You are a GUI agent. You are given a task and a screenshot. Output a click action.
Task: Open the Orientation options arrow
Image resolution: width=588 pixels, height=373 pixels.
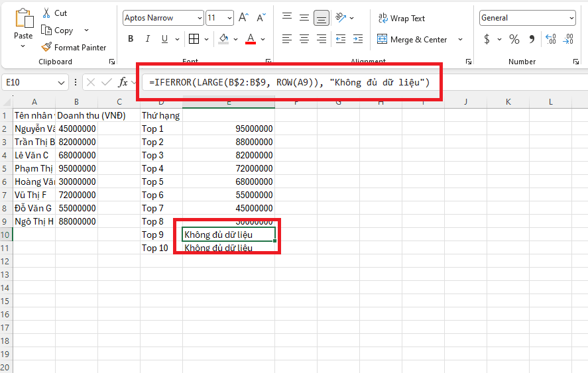coord(352,18)
